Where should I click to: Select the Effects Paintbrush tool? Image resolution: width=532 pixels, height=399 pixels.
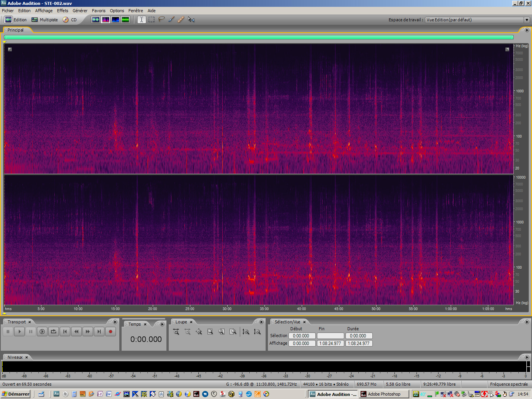[x=171, y=19]
